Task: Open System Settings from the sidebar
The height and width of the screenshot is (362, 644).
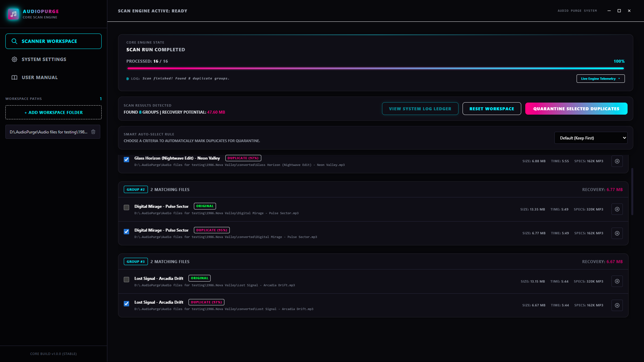Action: tap(53, 59)
